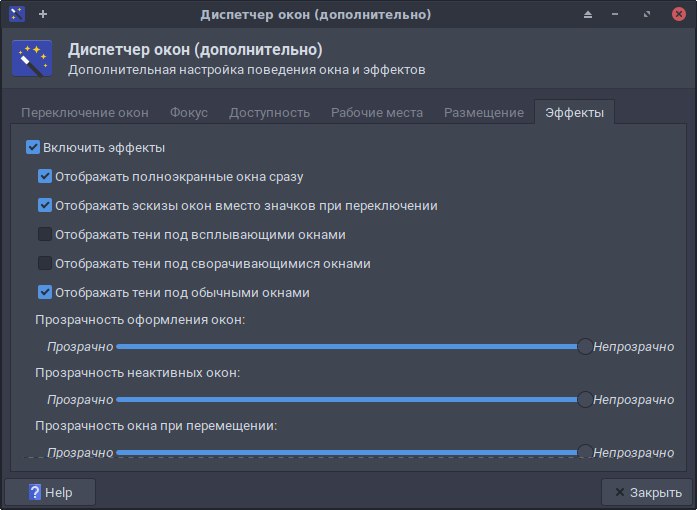Click the window menu icon in title bar
This screenshot has height=510, width=697.
[x=17, y=14]
